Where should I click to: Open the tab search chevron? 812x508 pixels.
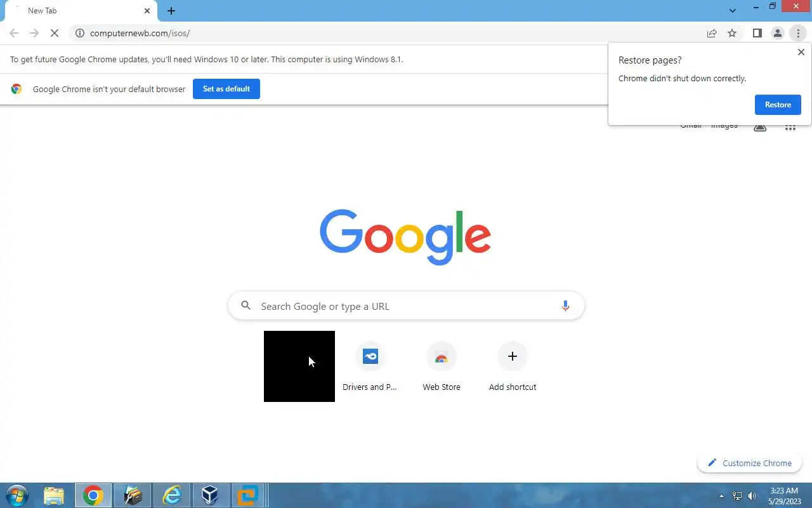click(733, 11)
